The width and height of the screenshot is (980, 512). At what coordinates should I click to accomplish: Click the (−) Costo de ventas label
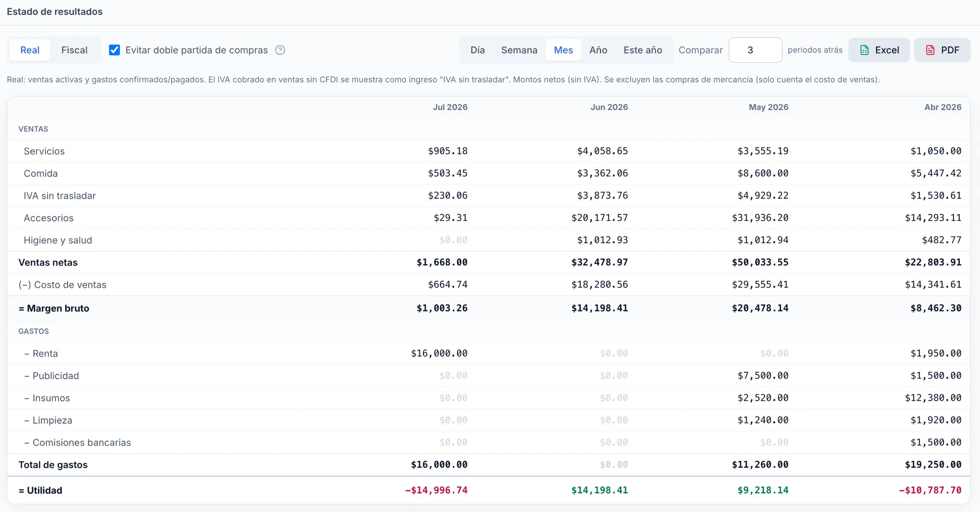pos(62,285)
